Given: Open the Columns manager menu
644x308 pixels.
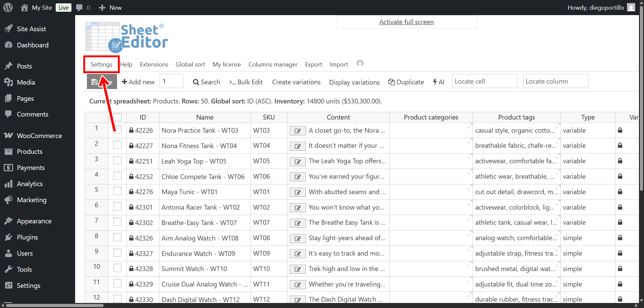Looking at the screenshot, I should point(273,64).
